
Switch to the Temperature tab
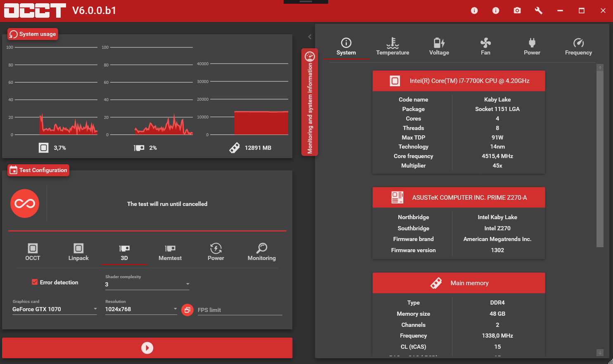tap(393, 47)
